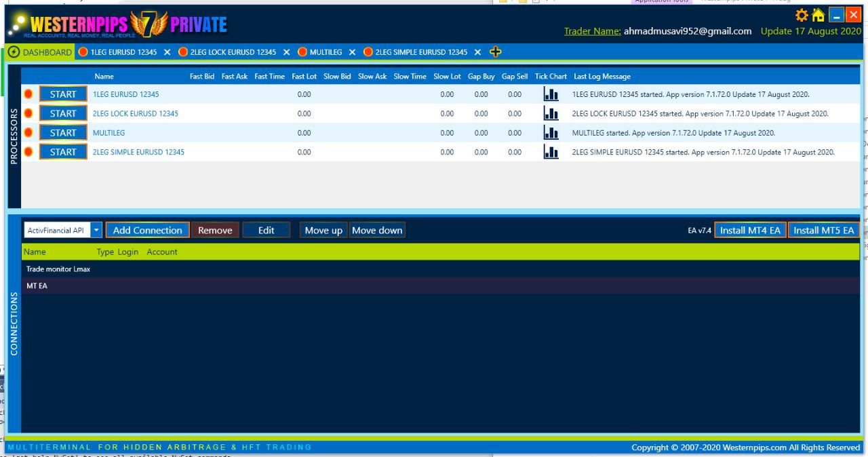Image resolution: width=868 pixels, height=457 pixels.
Task: Click the Account column header in connections
Action: (x=162, y=252)
